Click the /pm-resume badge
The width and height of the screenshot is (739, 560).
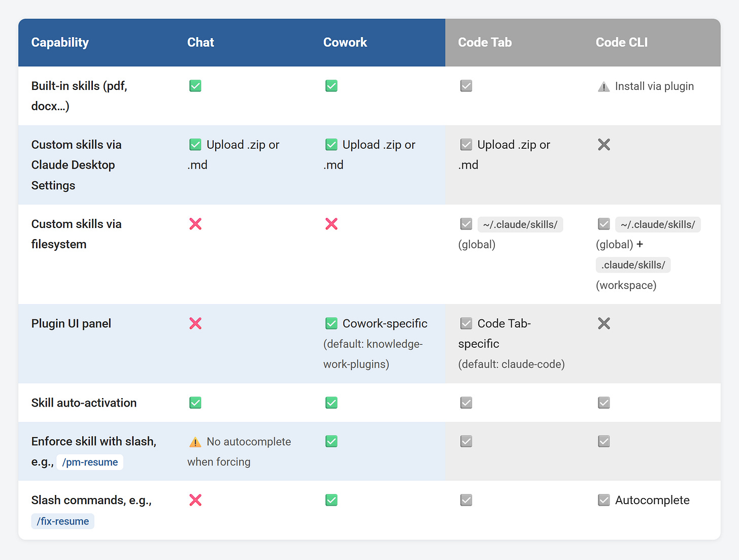point(89,462)
